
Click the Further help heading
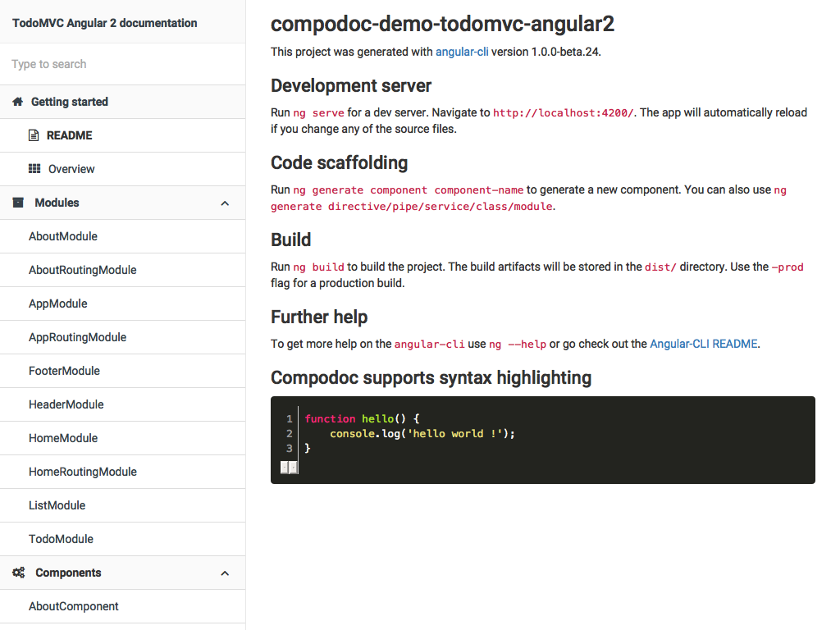coord(319,317)
